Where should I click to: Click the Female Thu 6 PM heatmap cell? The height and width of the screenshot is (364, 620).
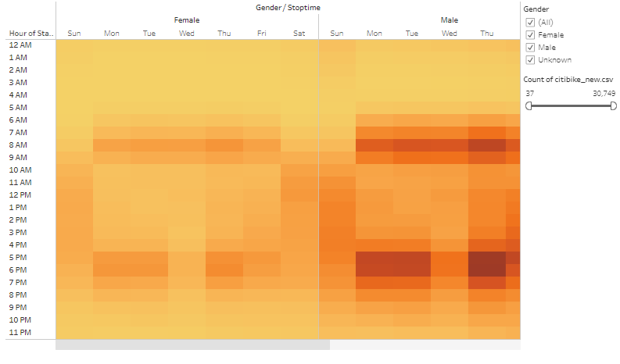(224, 270)
